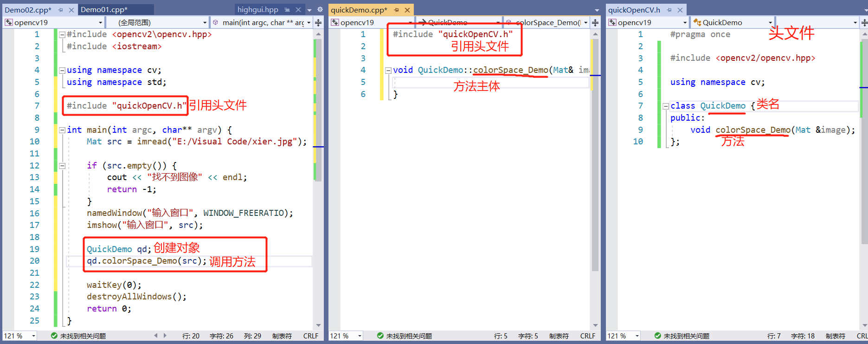Keep the highgui.hpp preview tab open

(288, 10)
